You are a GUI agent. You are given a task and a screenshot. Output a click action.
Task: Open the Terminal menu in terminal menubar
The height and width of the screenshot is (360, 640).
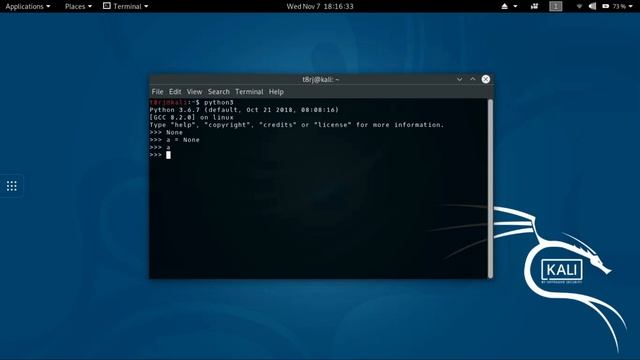pyautogui.click(x=249, y=92)
